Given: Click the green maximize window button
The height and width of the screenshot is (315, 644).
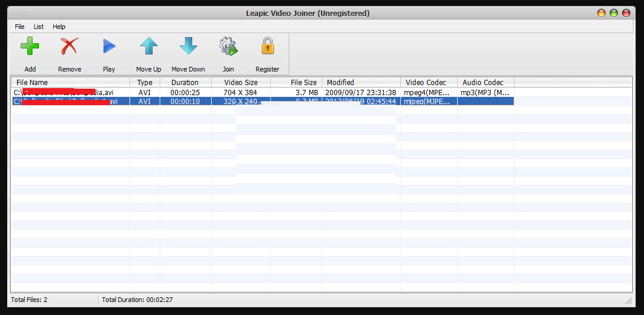Looking at the screenshot, I should 614,13.
